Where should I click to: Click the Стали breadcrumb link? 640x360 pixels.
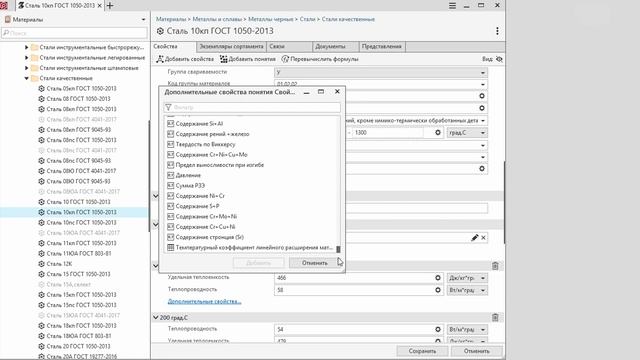pos(307,19)
